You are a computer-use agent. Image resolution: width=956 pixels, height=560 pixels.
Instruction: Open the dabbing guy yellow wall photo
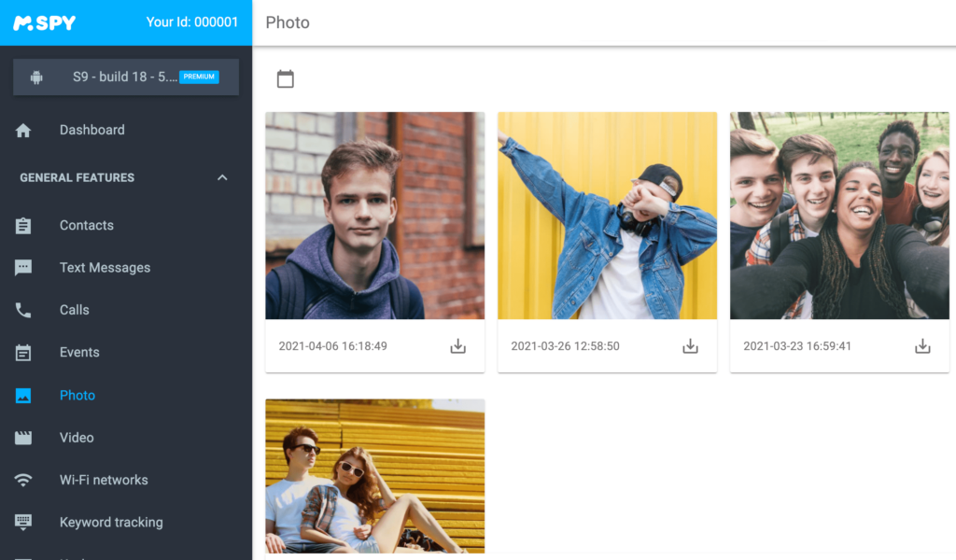(x=607, y=216)
